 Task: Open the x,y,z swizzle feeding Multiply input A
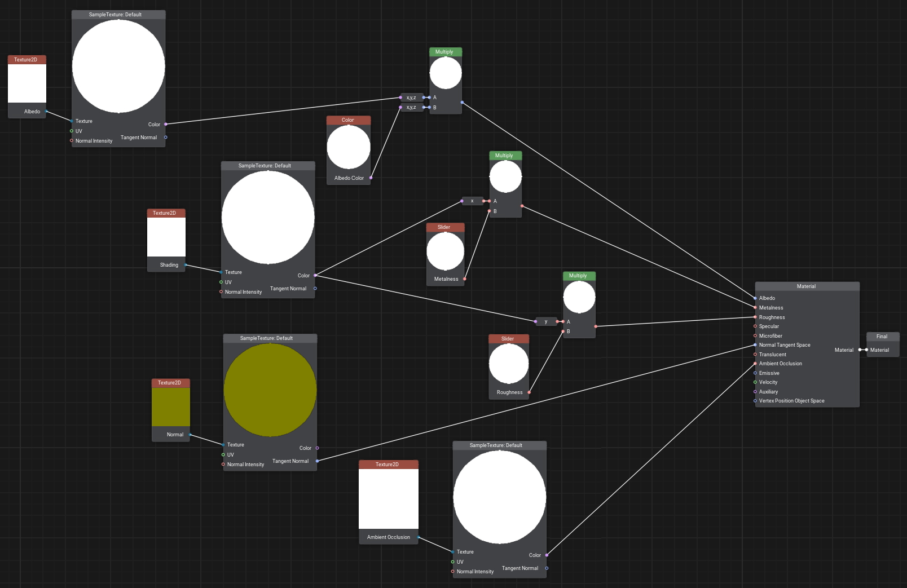(x=411, y=98)
